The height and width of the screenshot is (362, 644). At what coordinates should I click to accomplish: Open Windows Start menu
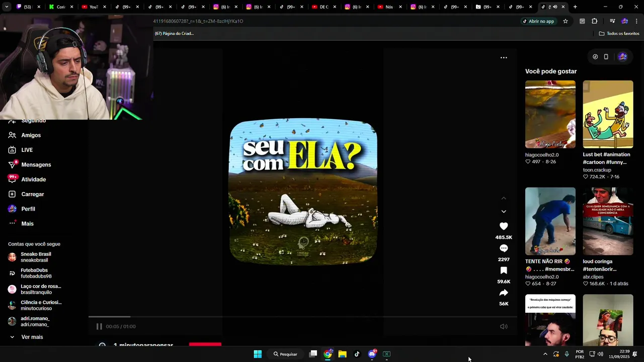pyautogui.click(x=258, y=354)
